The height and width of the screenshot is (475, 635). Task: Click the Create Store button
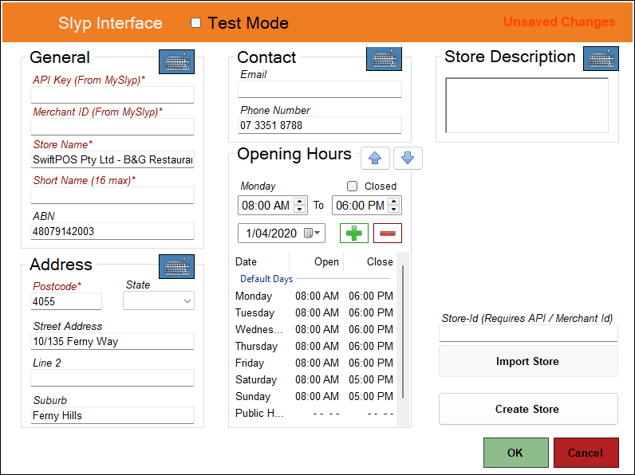click(x=528, y=409)
